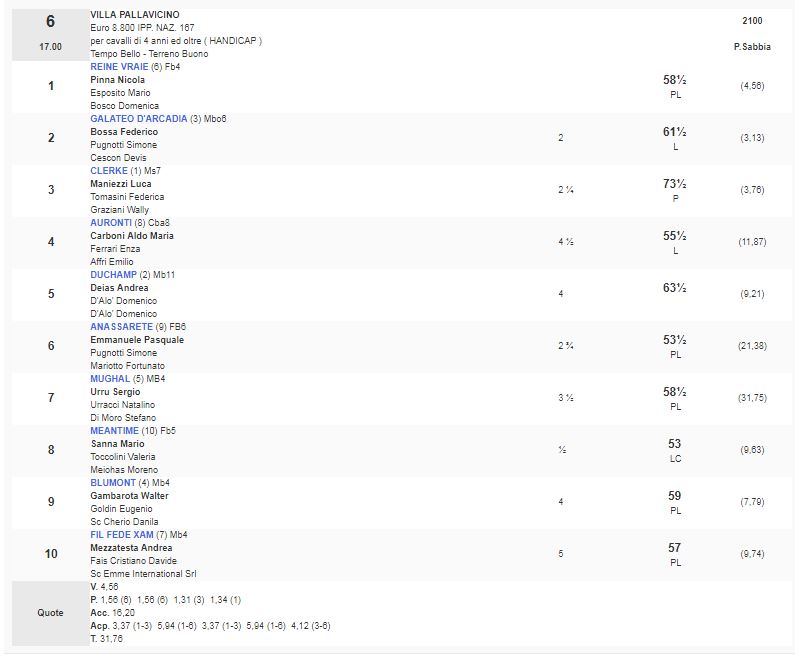Viewport: 795px width, 666px height.
Task: Open the REINE VRAIE horse link
Action: tap(119, 67)
